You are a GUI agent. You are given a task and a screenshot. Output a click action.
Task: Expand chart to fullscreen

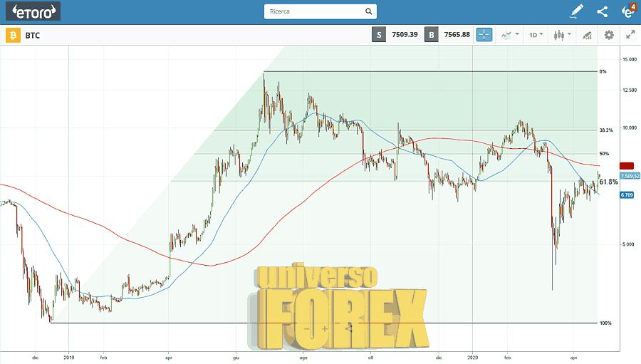[x=630, y=35]
